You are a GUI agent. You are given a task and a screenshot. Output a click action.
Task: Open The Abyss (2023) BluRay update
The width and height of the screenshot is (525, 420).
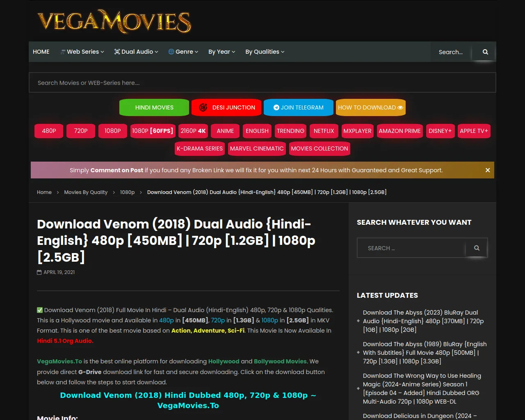click(423, 321)
